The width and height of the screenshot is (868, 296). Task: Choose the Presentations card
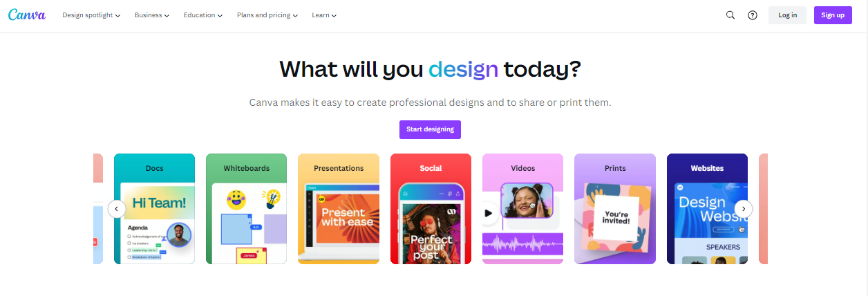[339, 209]
